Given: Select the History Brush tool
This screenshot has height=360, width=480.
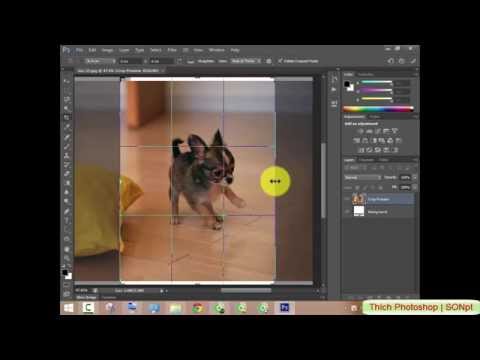Looking at the screenshot, I should (x=67, y=165).
